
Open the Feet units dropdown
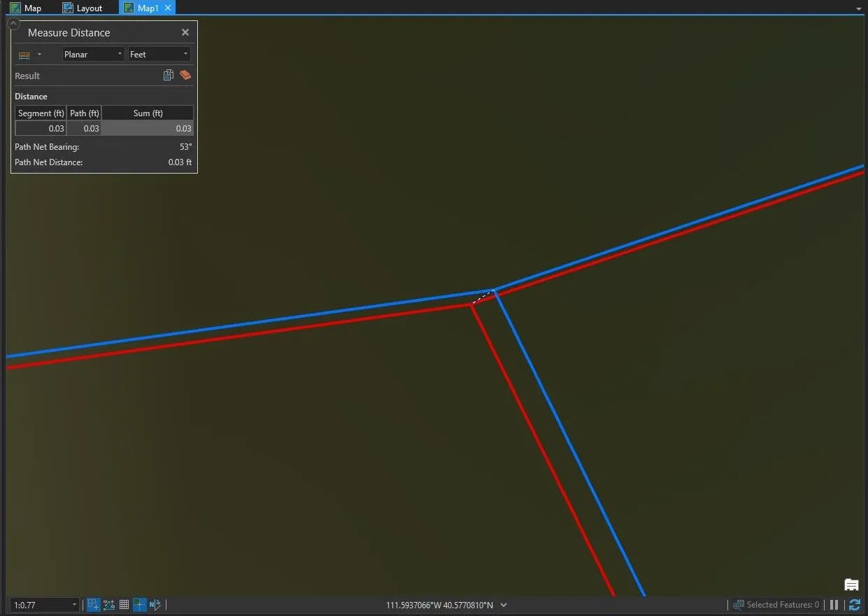tap(159, 55)
